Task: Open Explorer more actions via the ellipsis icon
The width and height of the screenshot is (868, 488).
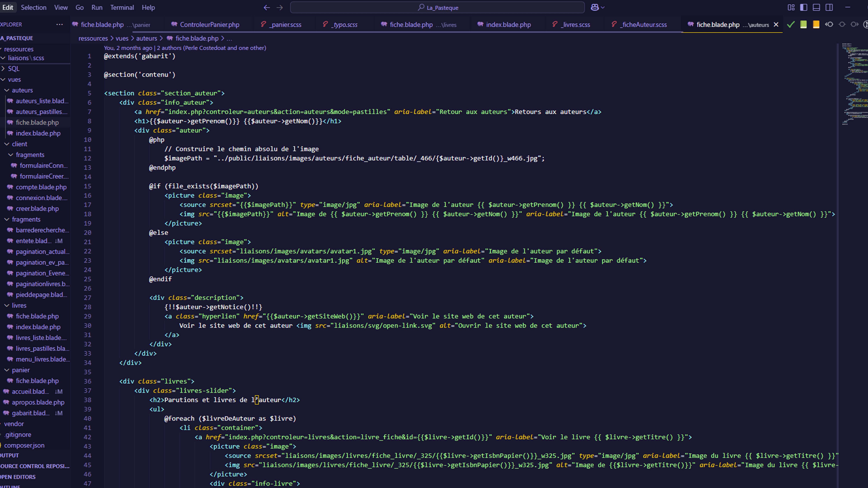Action: [x=60, y=24]
